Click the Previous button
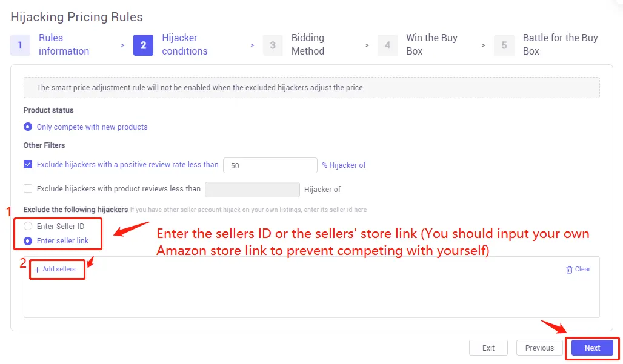The image size is (623, 364). pyautogui.click(x=539, y=348)
